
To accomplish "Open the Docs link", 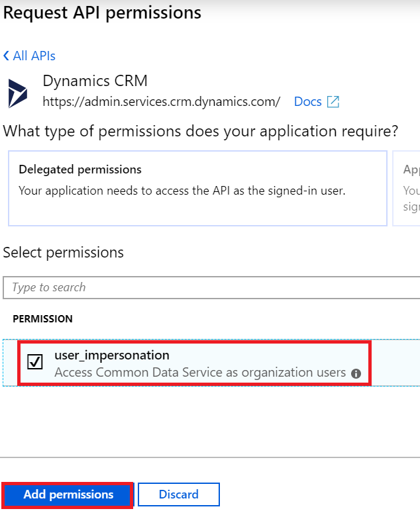I will click(x=308, y=101).
